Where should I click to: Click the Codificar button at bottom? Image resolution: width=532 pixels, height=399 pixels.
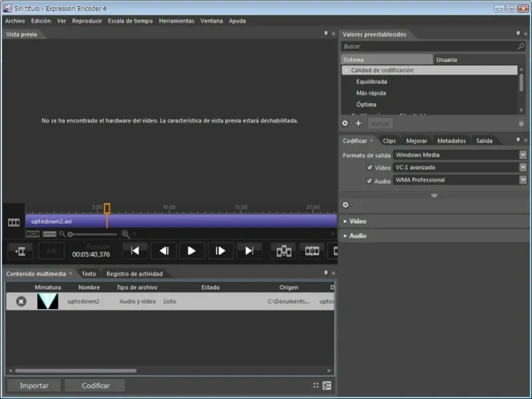tap(95, 386)
